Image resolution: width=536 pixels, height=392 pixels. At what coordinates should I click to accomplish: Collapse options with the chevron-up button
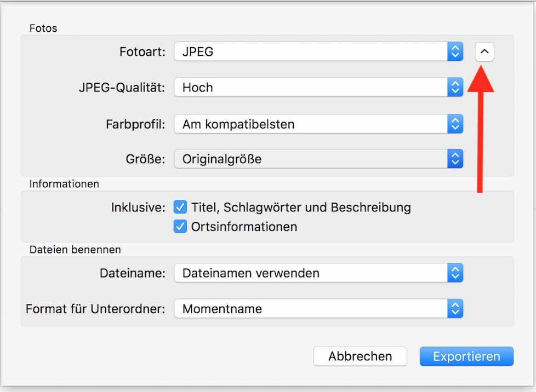pos(484,53)
